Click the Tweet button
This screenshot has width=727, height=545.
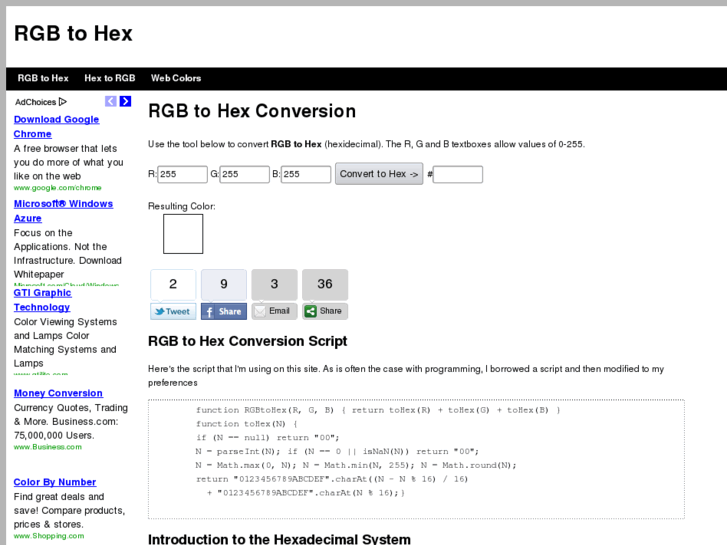point(173,311)
